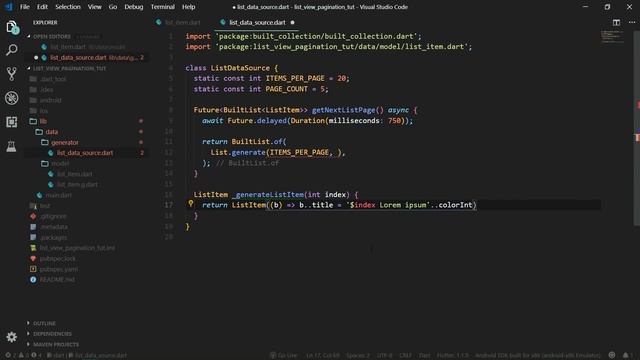The width and height of the screenshot is (640, 360).
Task: Expand the test folder
Action: (45, 206)
